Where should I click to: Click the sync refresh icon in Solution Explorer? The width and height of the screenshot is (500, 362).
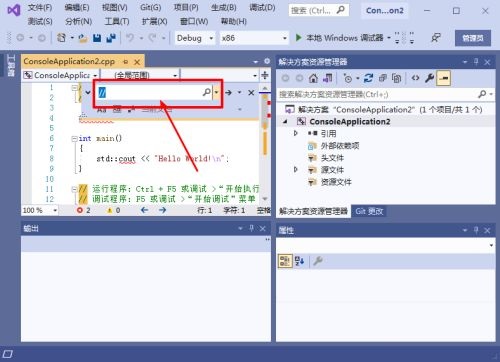368,78
